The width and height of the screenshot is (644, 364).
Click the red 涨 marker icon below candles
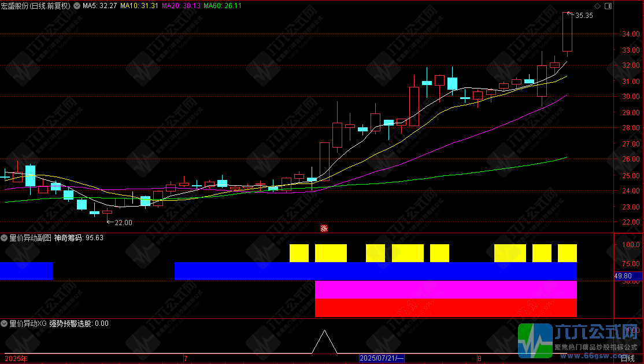[x=324, y=228]
